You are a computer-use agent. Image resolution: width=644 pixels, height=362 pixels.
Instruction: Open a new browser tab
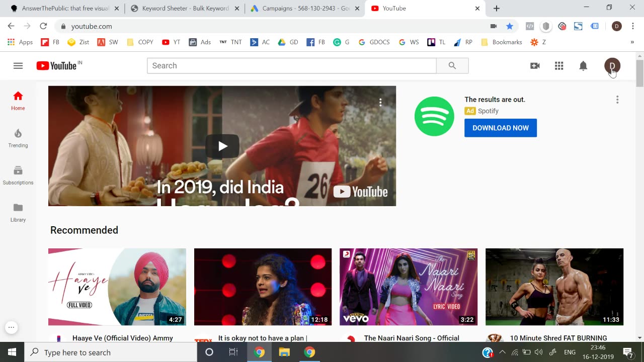[497, 9]
